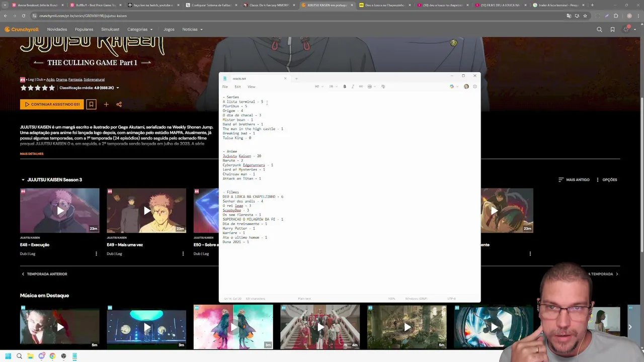Reload the browser page
Viewport: 644px width, 362px height.
point(23,16)
